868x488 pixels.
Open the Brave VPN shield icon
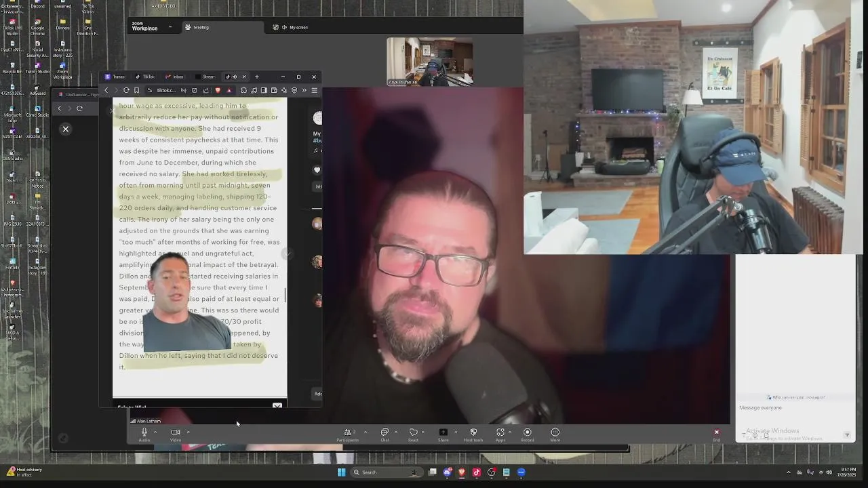click(x=294, y=90)
